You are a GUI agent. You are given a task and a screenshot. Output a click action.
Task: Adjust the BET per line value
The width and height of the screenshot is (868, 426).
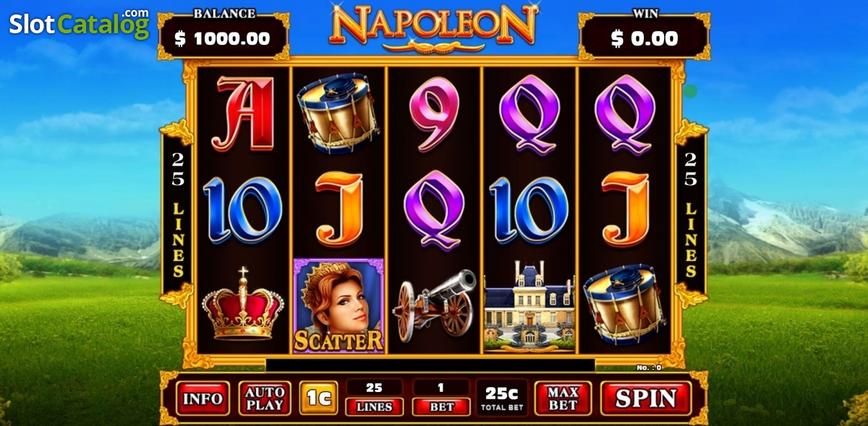click(x=441, y=398)
